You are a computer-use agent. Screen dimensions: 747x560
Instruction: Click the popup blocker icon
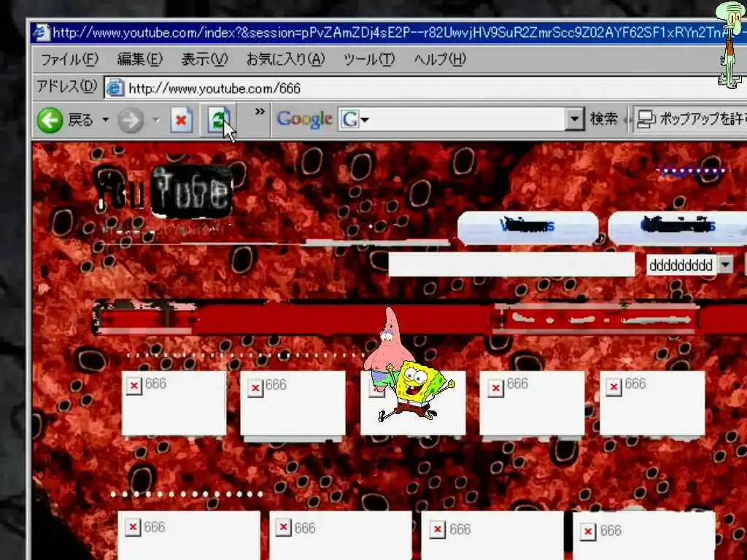tap(646, 119)
